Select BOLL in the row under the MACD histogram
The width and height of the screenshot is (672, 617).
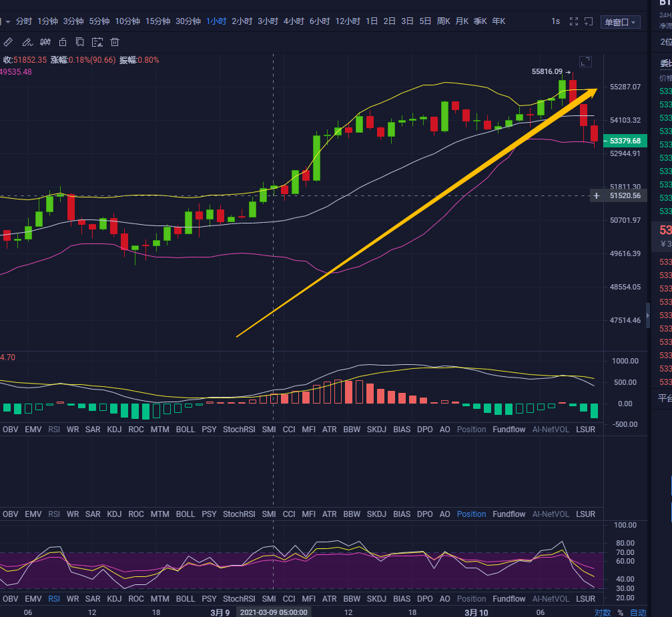tap(186, 430)
